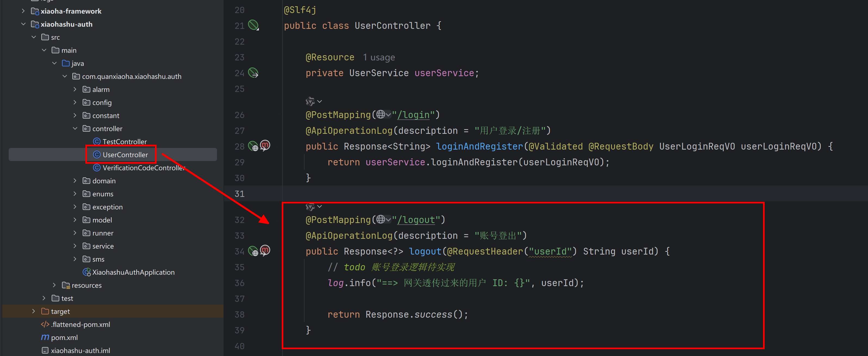868x356 pixels.
Task: Expand the target folder
Action: tap(33, 311)
